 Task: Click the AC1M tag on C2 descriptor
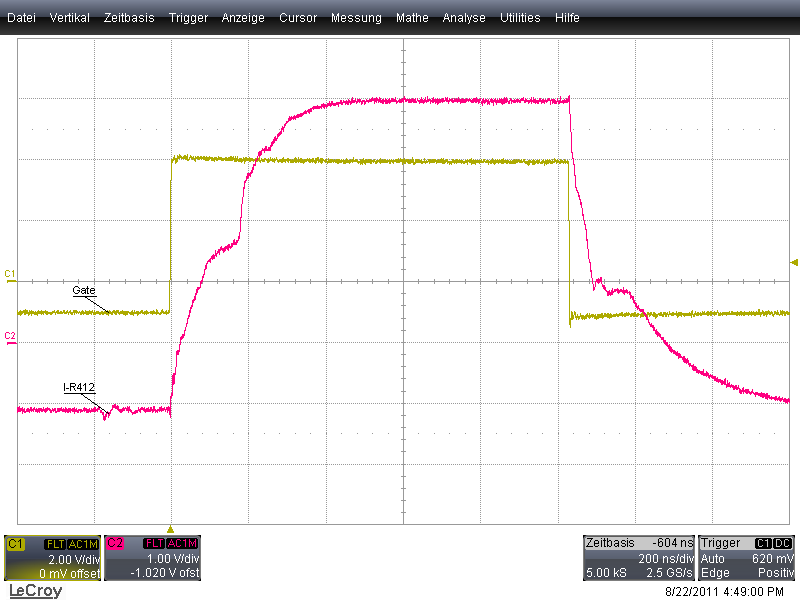click(x=182, y=544)
